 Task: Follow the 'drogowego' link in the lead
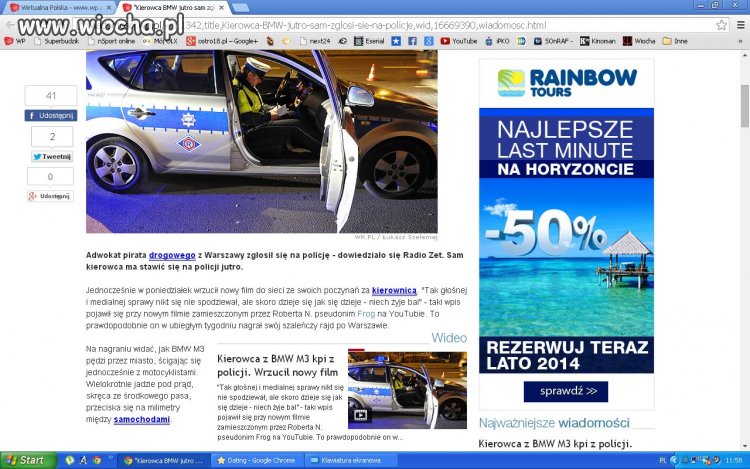172,255
